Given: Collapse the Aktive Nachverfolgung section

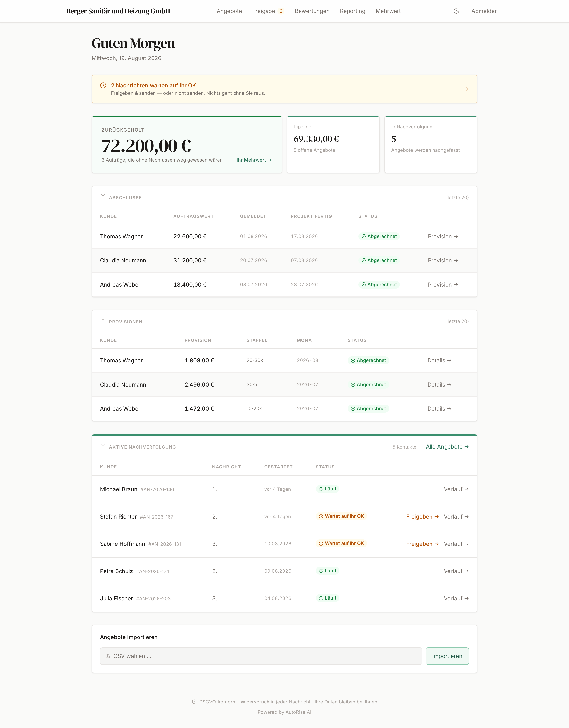Looking at the screenshot, I should click(x=103, y=445).
